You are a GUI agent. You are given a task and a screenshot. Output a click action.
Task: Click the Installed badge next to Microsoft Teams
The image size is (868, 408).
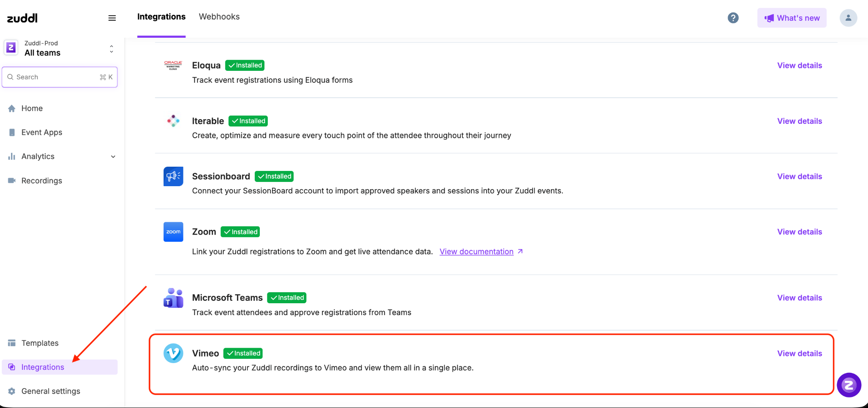pyautogui.click(x=287, y=298)
